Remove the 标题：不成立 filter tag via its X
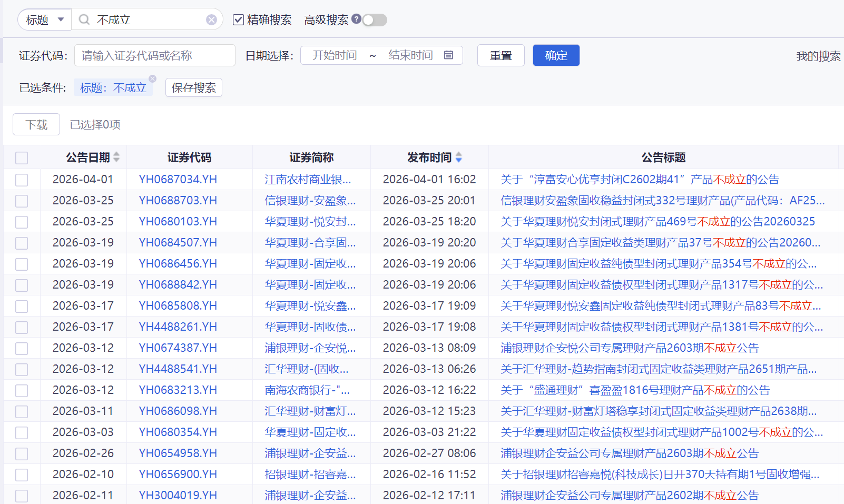The height and width of the screenshot is (504, 844). (152, 78)
